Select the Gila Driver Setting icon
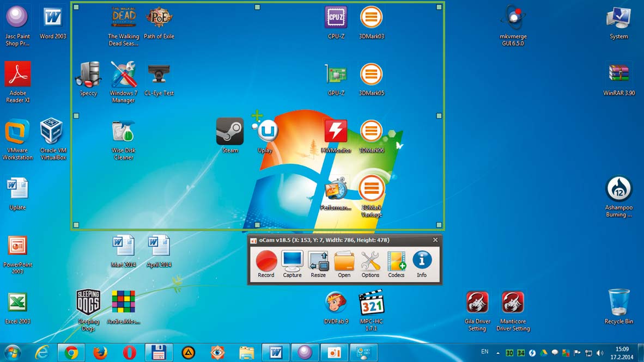This screenshot has width=644, height=362. coord(477,311)
